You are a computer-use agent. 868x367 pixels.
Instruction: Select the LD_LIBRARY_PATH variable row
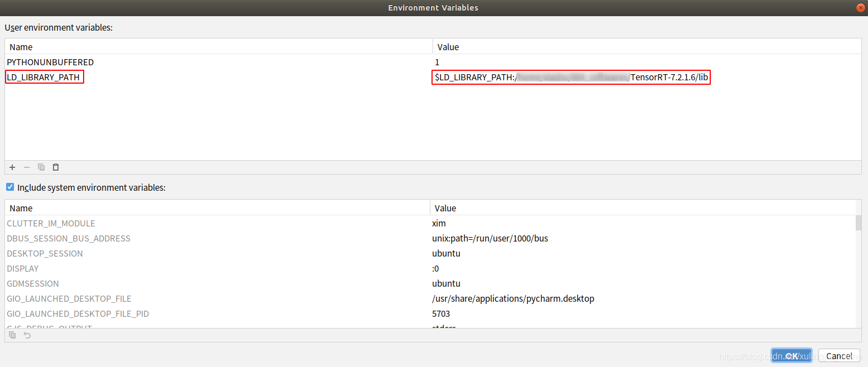coord(44,77)
